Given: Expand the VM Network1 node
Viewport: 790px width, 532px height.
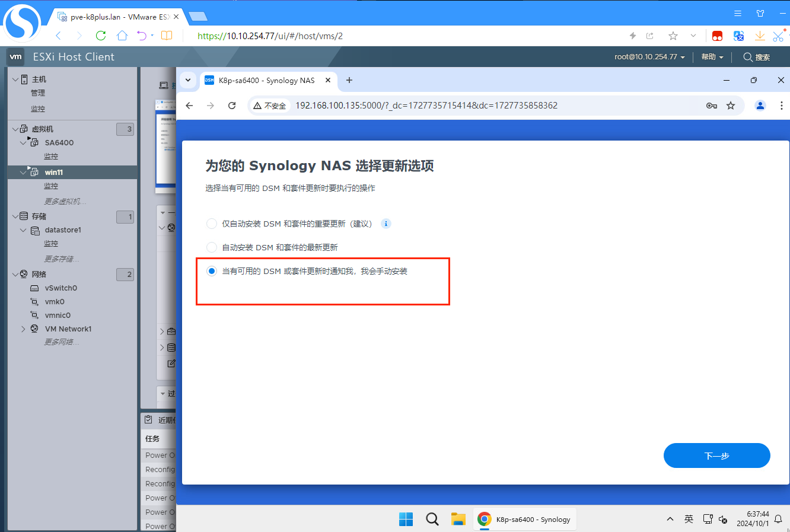Looking at the screenshot, I should (23, 329).
